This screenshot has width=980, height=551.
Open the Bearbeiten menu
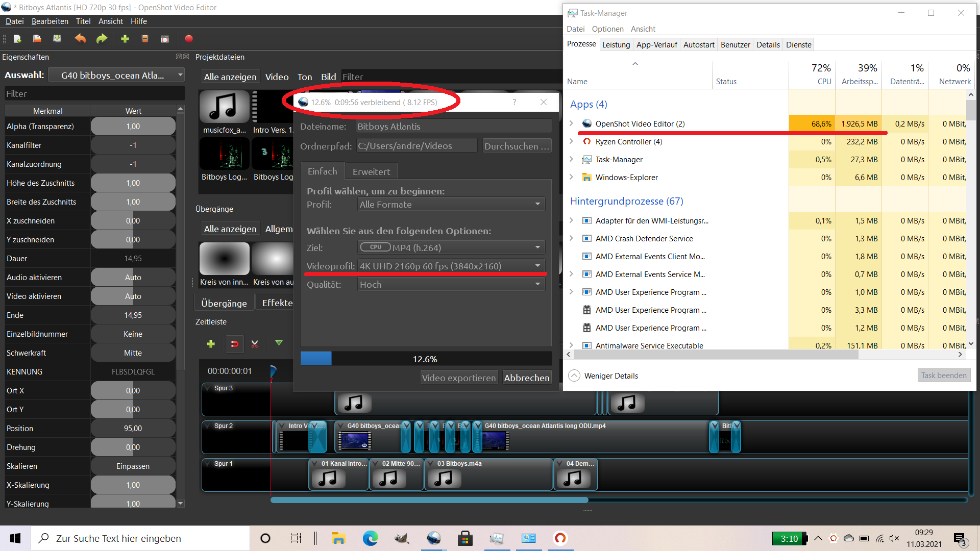[50, 21]
